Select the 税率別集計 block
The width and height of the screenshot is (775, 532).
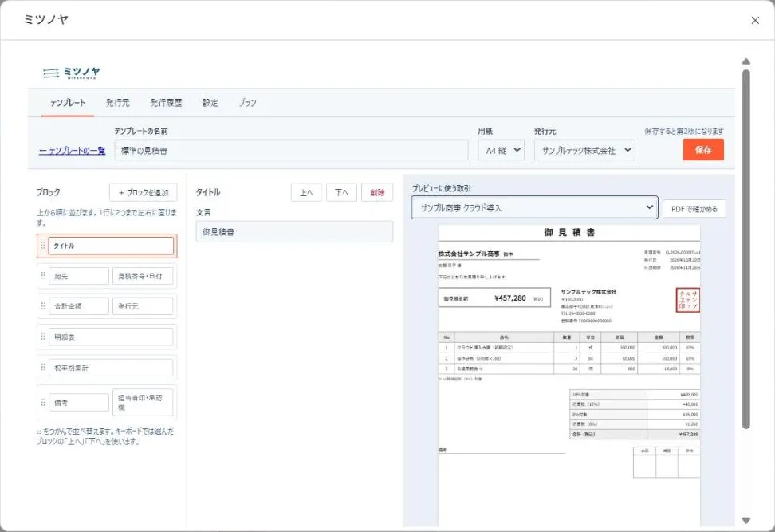(x=111, y=368)
